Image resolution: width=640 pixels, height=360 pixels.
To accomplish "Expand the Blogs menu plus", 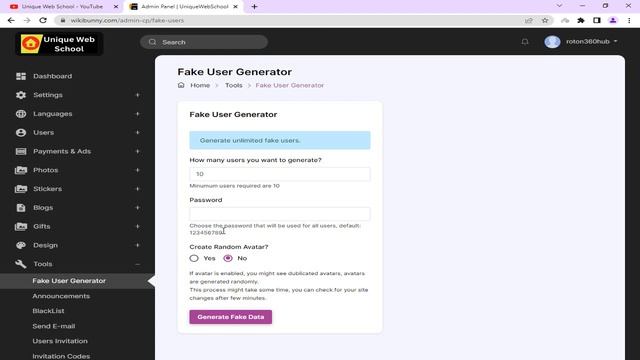I will click(138, 208).
